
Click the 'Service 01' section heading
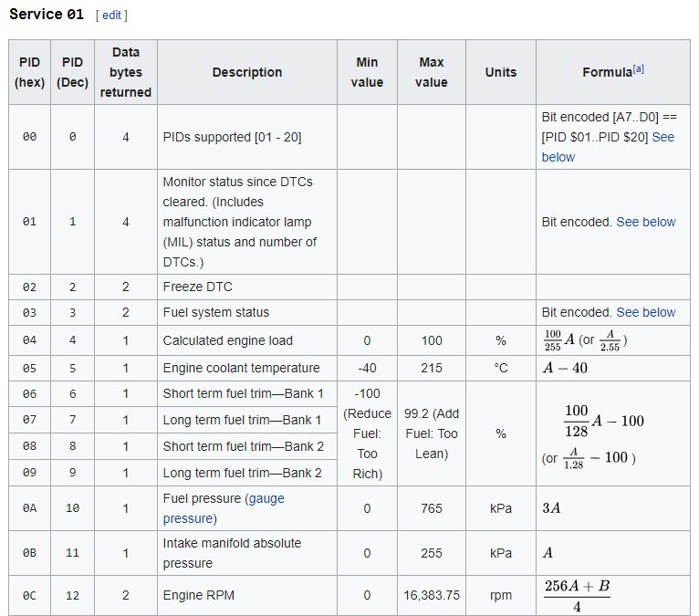click(47, 15)
